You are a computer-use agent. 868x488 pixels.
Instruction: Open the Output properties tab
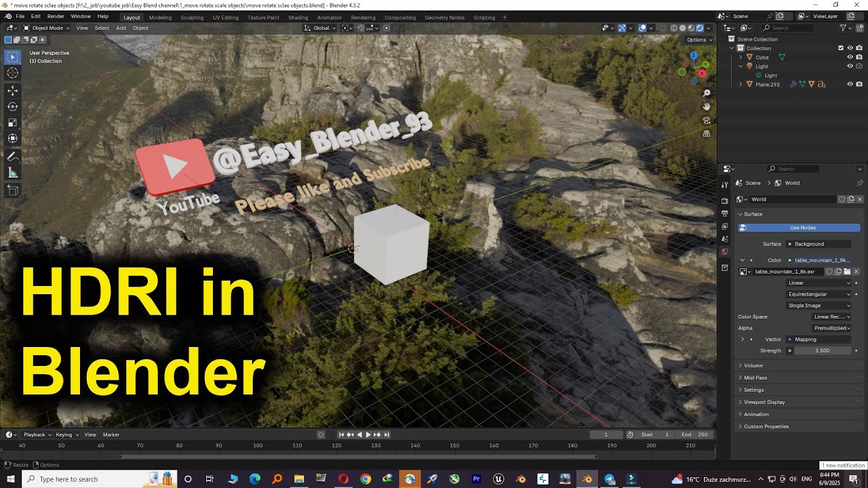[x=725, y=213]
